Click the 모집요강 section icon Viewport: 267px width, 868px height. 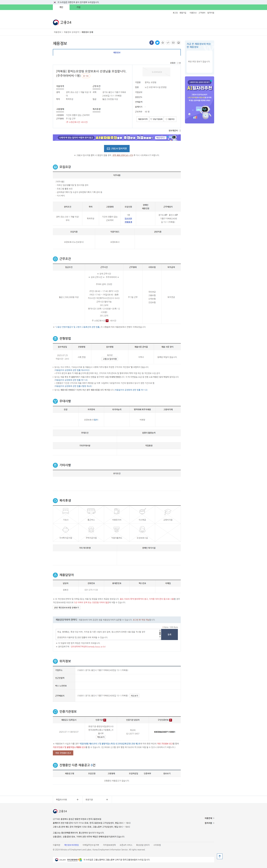point(55,167)
